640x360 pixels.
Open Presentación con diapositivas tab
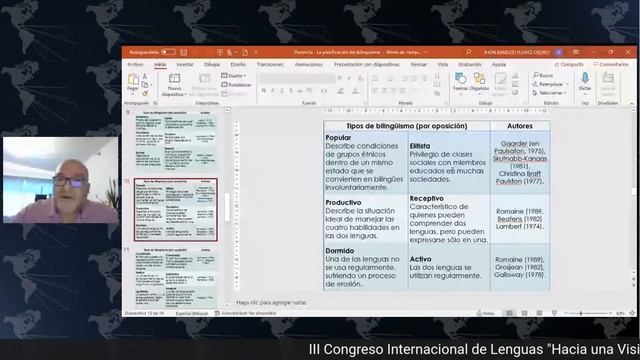click(x=367, y=64)
